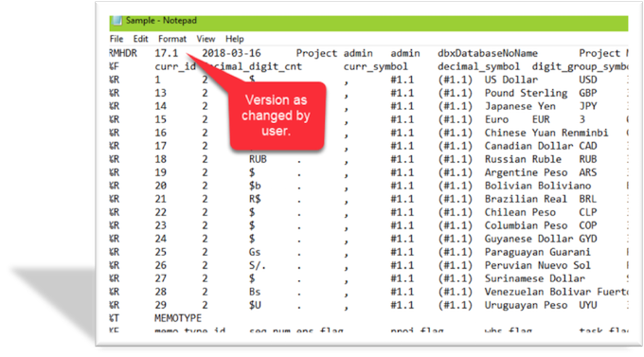Viewport: 644px width, 357px height.
Task: Click the UYU currency code
Action: (x=588, y=305)
